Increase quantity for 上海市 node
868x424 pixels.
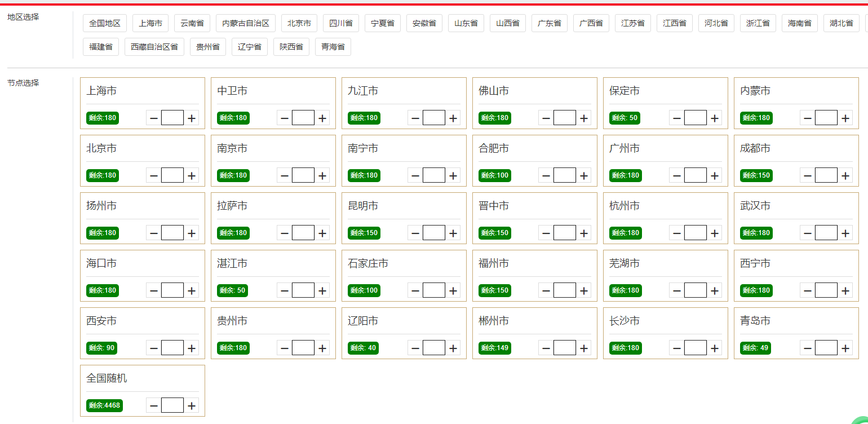tap(192, 118)
